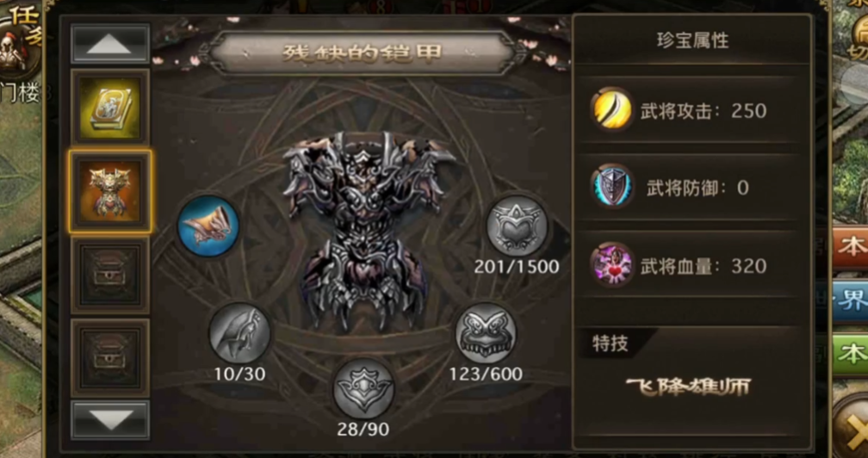Open the first locked chest slot
Screen dimensions: 868x458
click(x=110, y=275)
